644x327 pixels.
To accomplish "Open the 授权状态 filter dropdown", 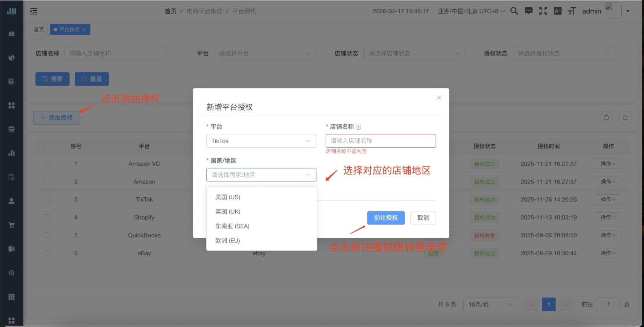I will coord(564,53).
